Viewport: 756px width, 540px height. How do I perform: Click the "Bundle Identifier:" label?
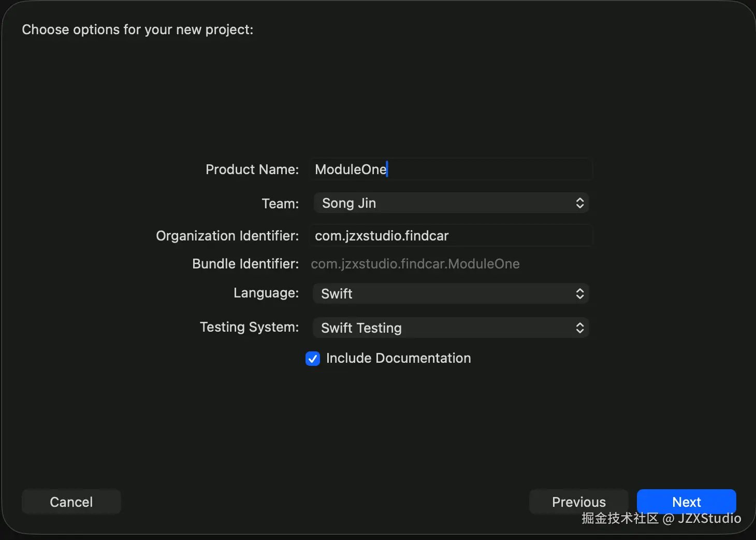point(245,264)
